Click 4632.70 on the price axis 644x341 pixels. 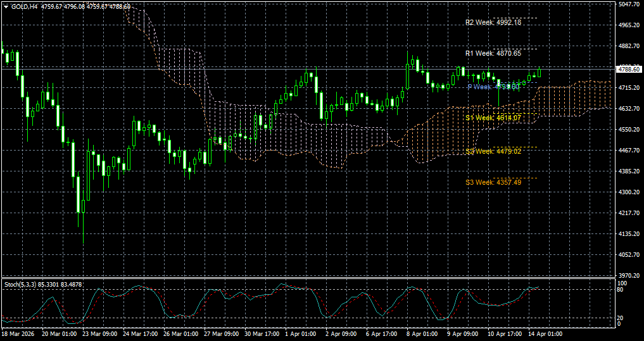click(x=629, y=109)
